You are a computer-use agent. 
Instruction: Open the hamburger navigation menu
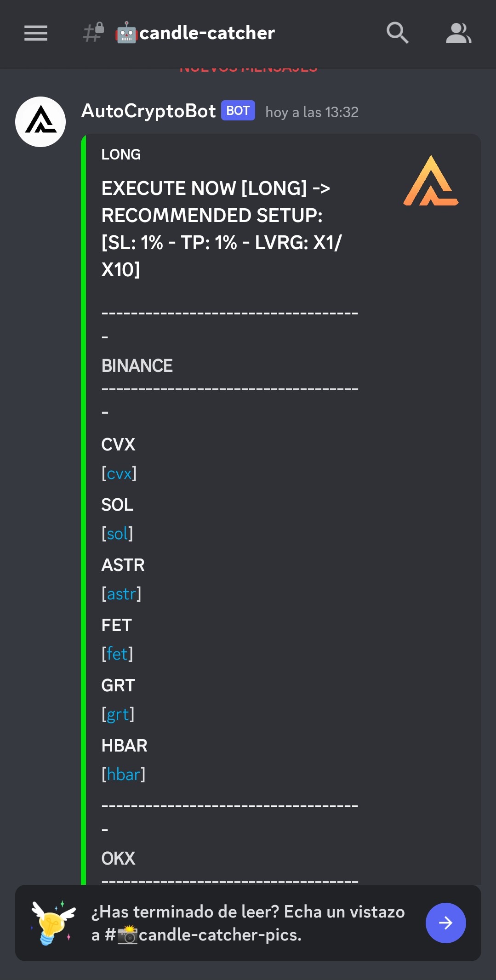point(36,33)
